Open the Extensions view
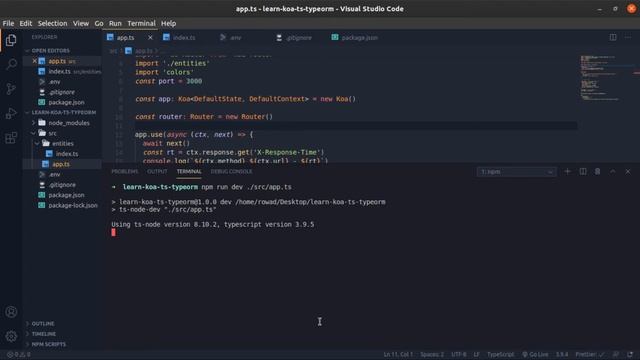Image resolution: width=640 pixels, height=360 pixels. point(11,138)
